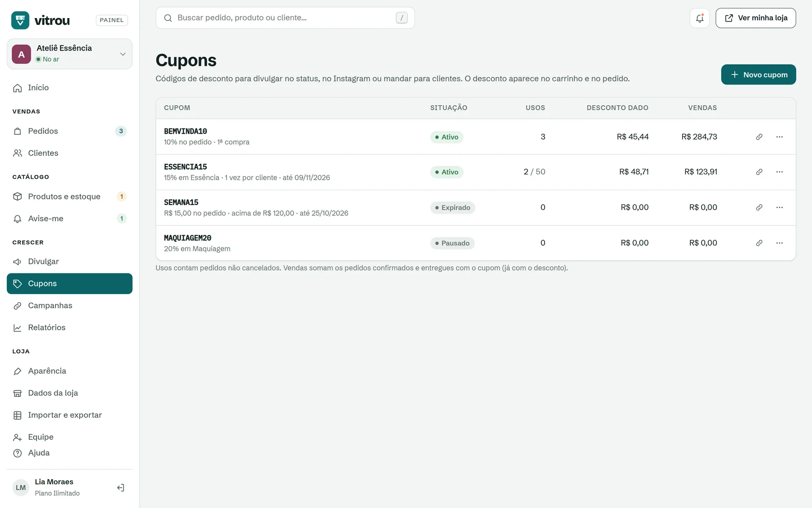
Task: Click the Pausado status badge
Action: point(452,243)
